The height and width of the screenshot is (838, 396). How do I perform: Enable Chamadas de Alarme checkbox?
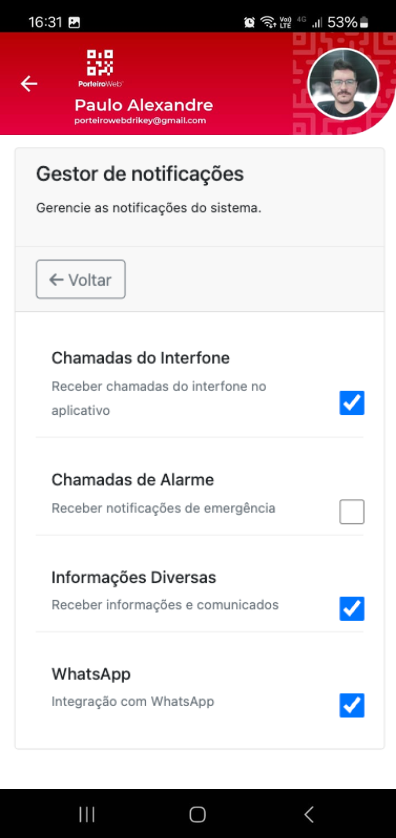tap(352, 511)
